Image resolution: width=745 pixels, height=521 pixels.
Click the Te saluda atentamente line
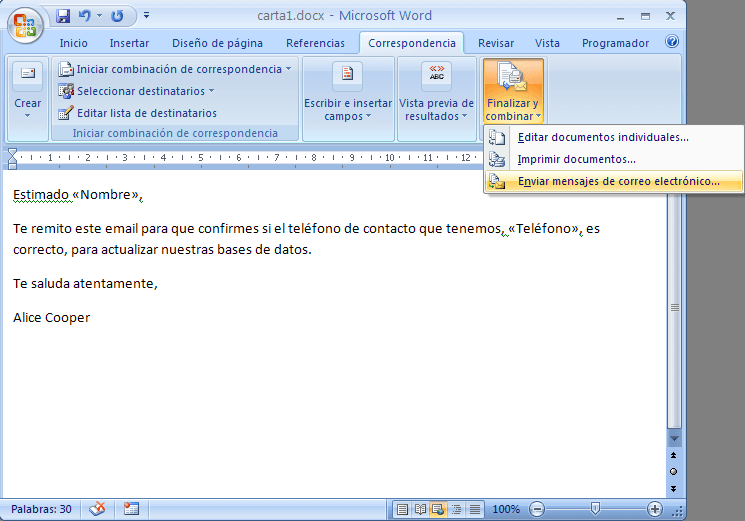pos(85,284)
